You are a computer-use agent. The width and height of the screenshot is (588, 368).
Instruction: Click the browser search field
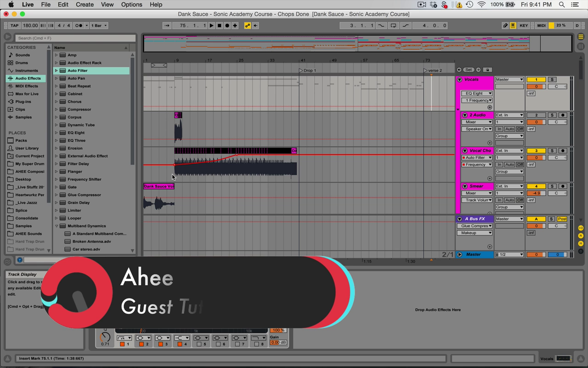point(76,38)
